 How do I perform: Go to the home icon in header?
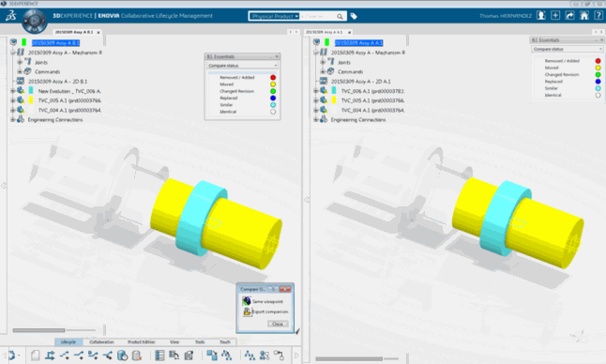[584, 15]
